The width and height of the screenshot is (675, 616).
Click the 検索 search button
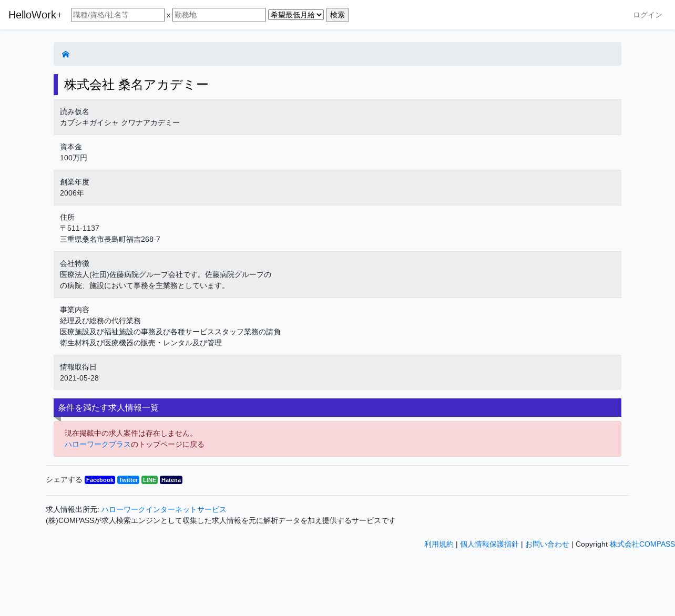point(337,15)
